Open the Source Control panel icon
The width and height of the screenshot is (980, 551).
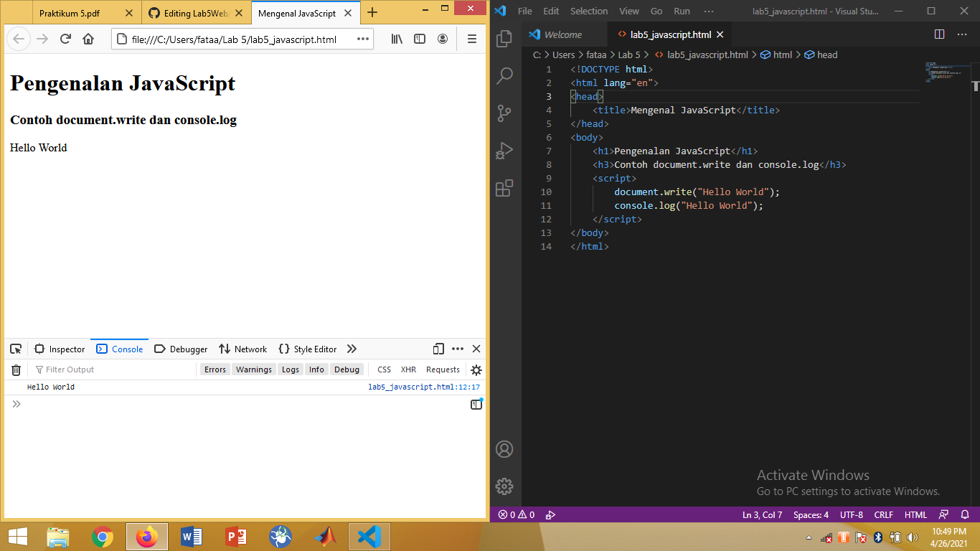click(504, 113)
